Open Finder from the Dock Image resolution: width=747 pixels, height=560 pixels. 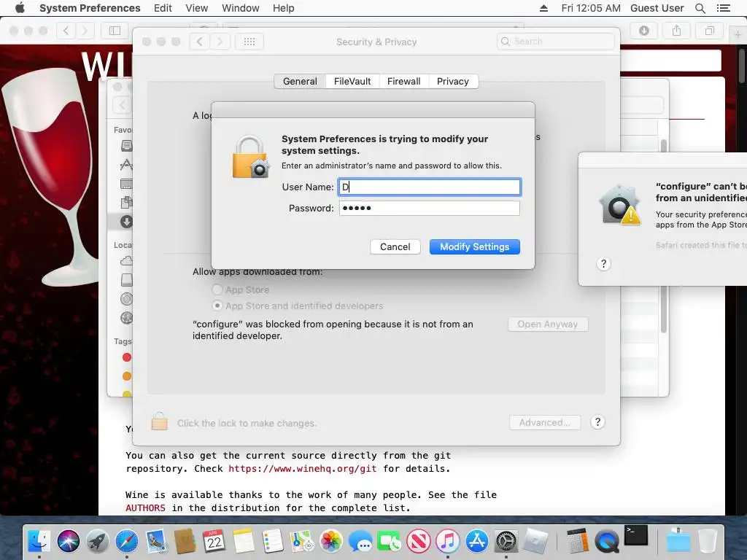(39, 542)
